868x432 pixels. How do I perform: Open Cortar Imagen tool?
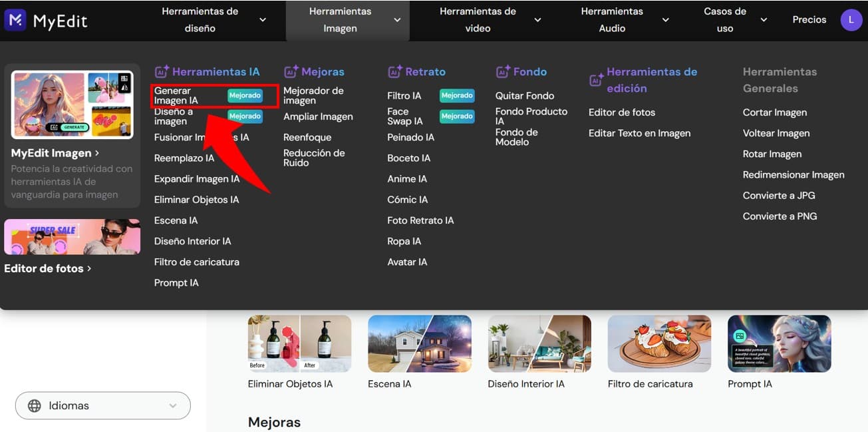pyautogui.click(x=775, y=112)
